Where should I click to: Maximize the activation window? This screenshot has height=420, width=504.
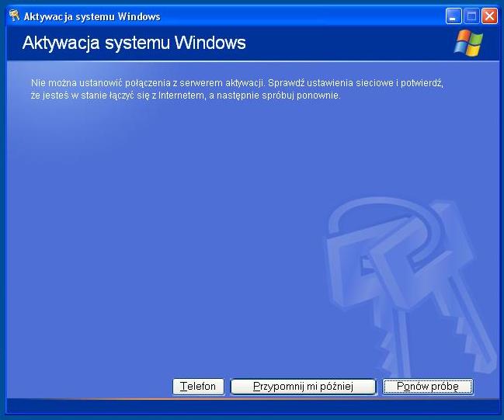tap(471, 16)
